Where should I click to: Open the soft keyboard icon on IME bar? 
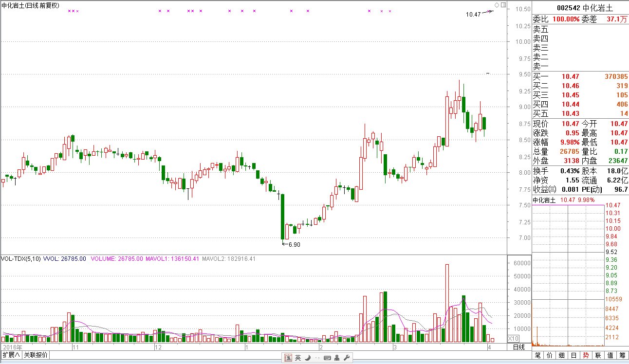click(327, 358)
